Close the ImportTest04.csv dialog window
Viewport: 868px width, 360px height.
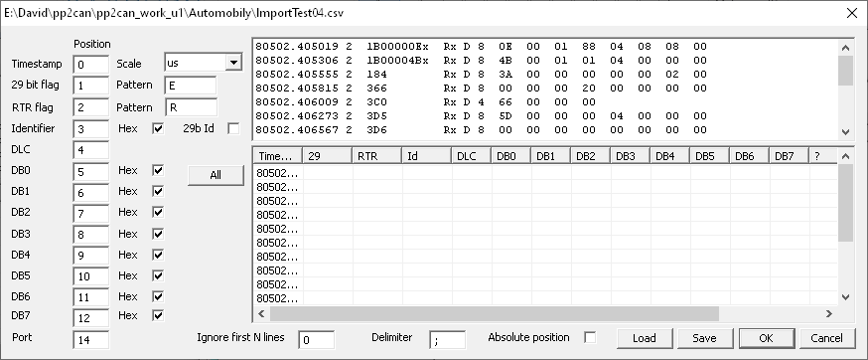[x=852, y=13]
